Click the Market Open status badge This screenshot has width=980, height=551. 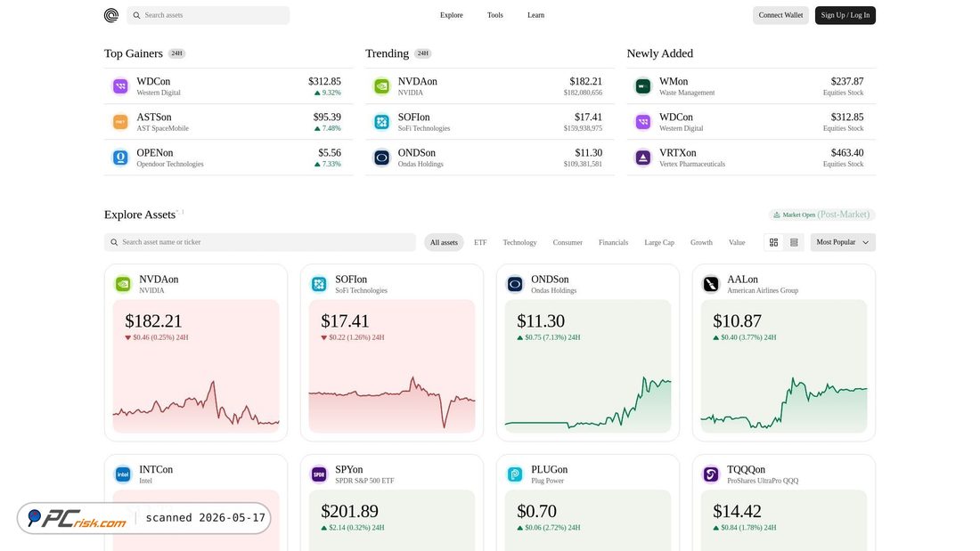(822, 215)
